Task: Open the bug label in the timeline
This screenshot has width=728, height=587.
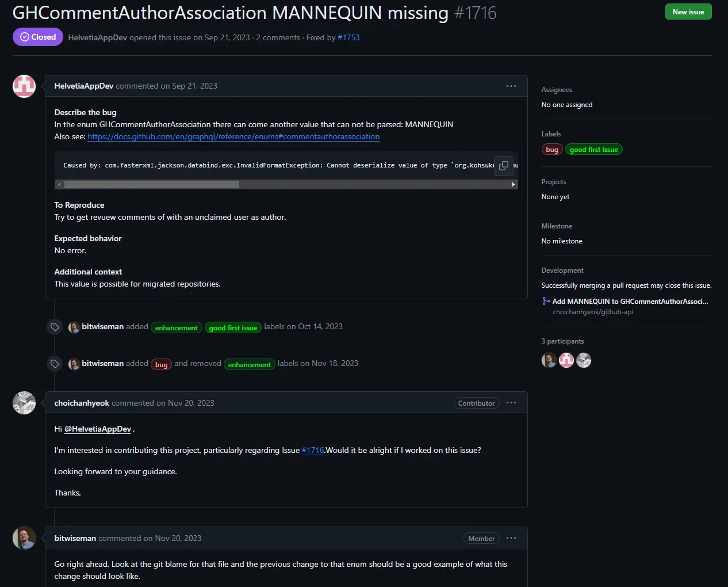Action: (x=161, y=364)
